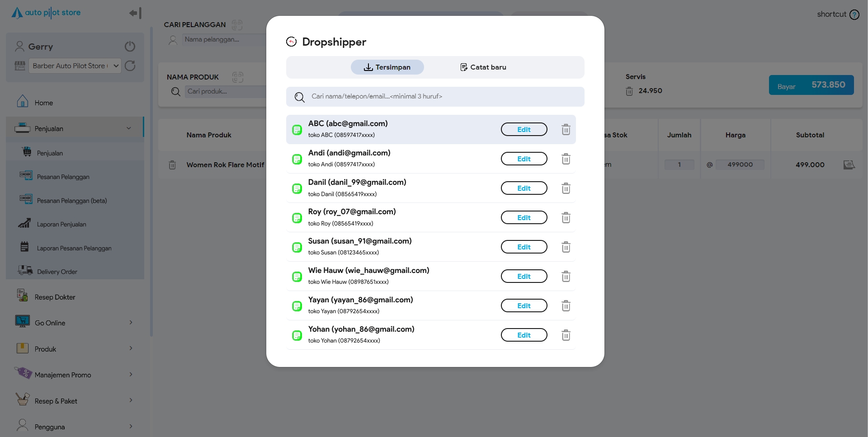Switch to the Tersimpan tab

[387, 67]
